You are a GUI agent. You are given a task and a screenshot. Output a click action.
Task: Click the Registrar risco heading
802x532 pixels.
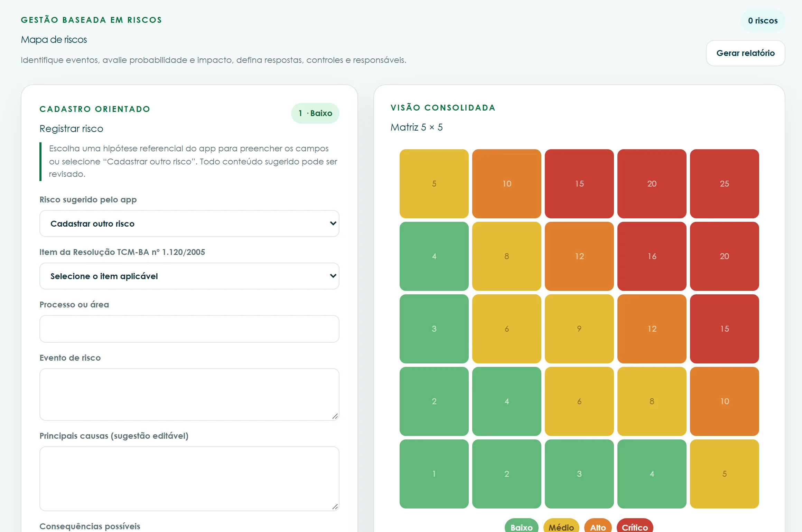pos(71,129)
